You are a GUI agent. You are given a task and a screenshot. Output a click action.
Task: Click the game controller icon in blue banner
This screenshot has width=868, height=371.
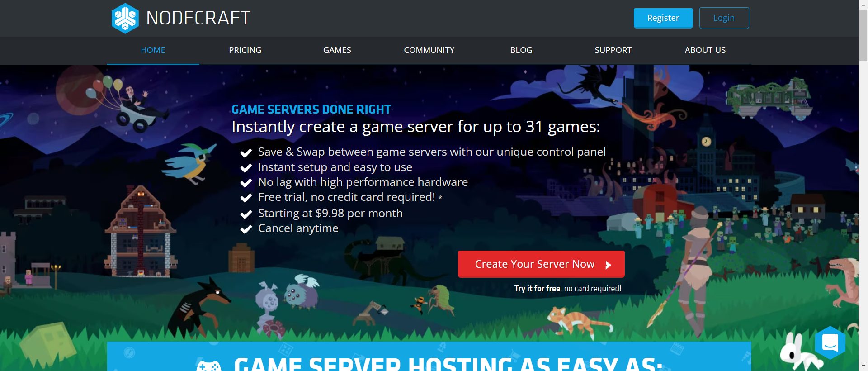209,366
